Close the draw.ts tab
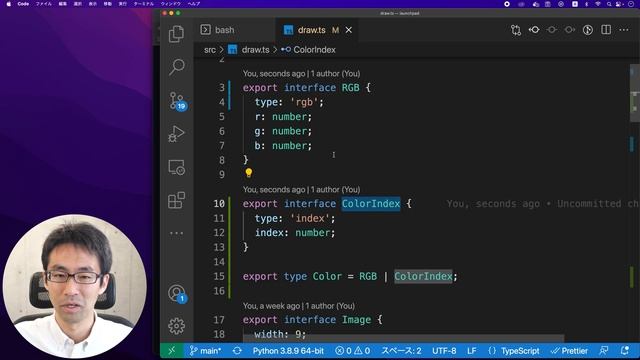 tap(349, 30)
